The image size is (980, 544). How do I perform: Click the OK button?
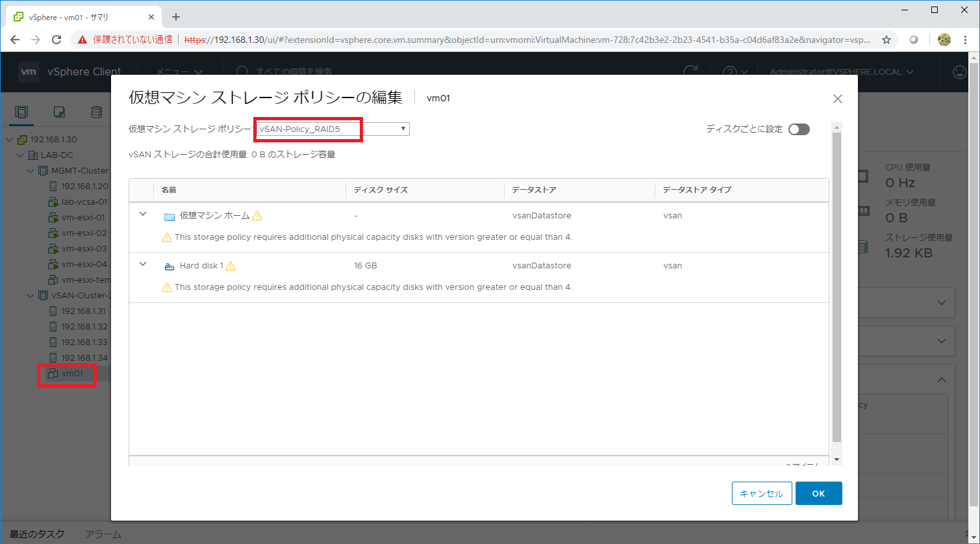click(x=818, y=493)
